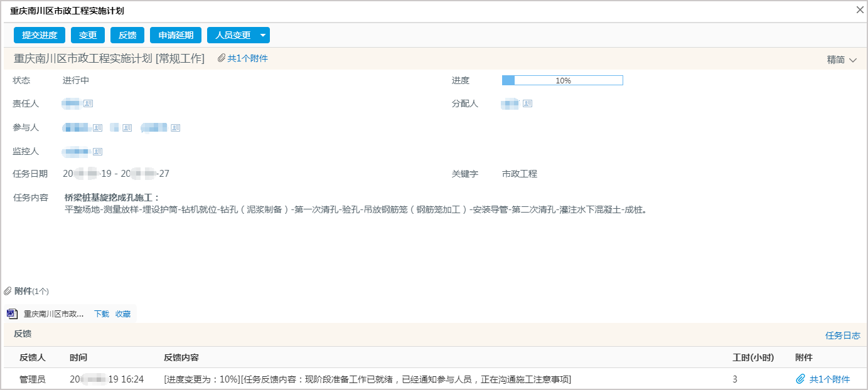Open 共1个附件 in the feedback row
Screen dimensions: 868x390
pos(829,379)
